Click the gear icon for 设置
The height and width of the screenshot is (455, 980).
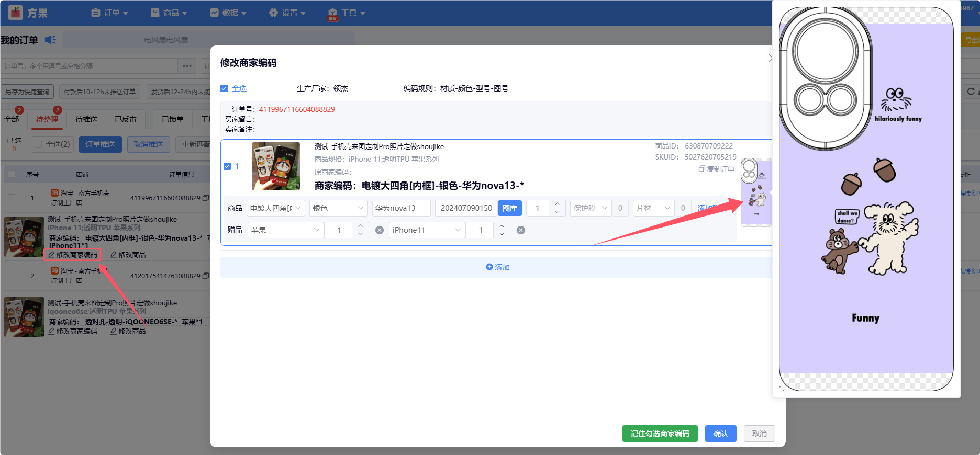[x=273, y=13]
